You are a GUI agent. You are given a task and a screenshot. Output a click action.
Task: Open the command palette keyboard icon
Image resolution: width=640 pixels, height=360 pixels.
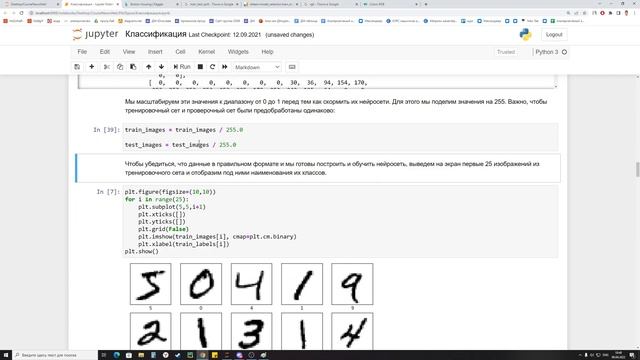click(x=292, y=67)
